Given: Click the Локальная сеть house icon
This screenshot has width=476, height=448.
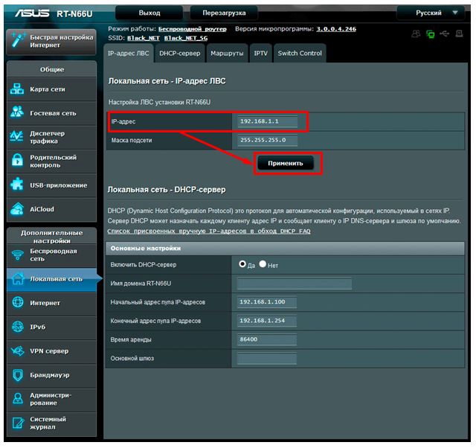Looking at the screenshot, I should pos(18,278).
